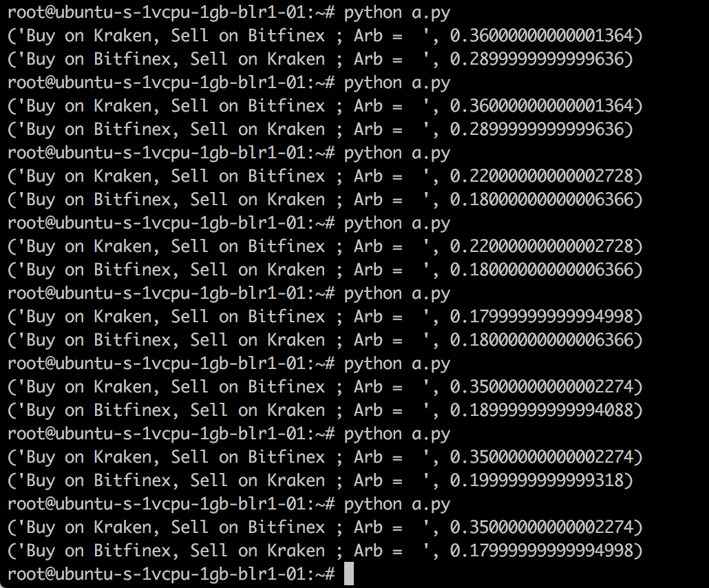
Task: Click the block cursor at the empty prompt
Action: point(348,574)
